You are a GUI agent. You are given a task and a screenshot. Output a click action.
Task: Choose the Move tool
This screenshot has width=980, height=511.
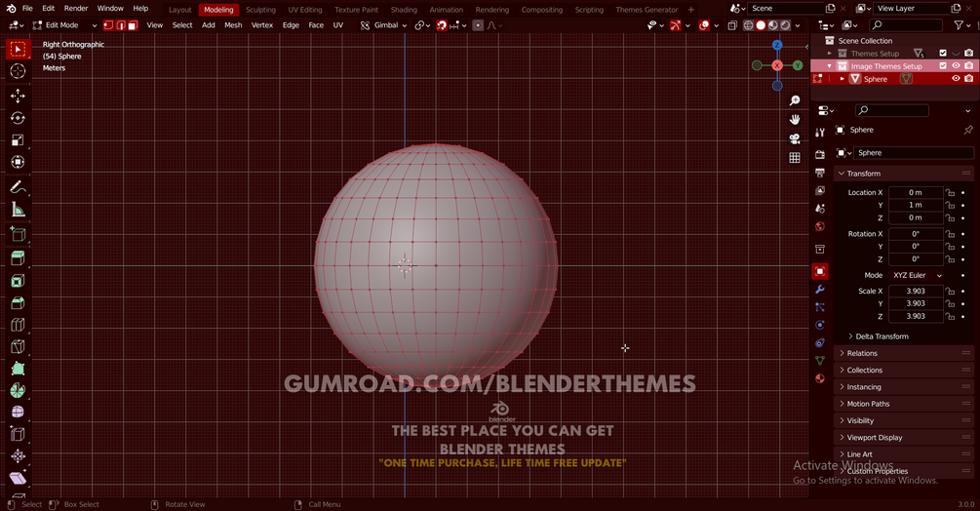click(x=18, y=96)
